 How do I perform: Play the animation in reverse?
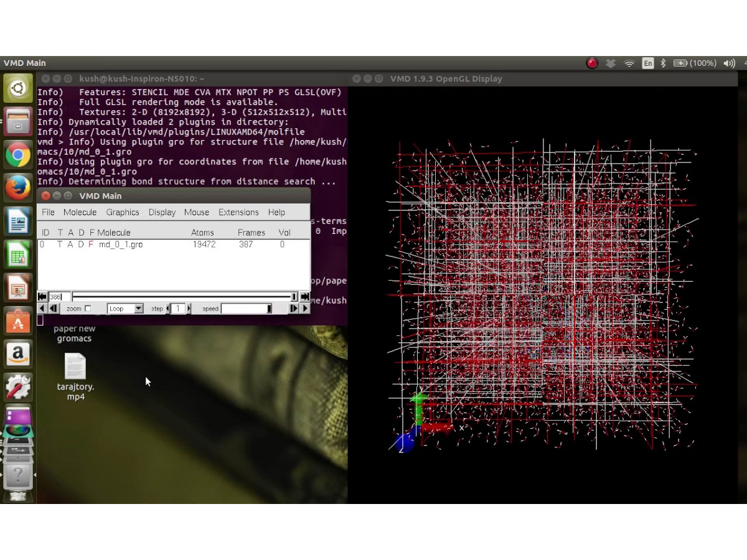42,309
